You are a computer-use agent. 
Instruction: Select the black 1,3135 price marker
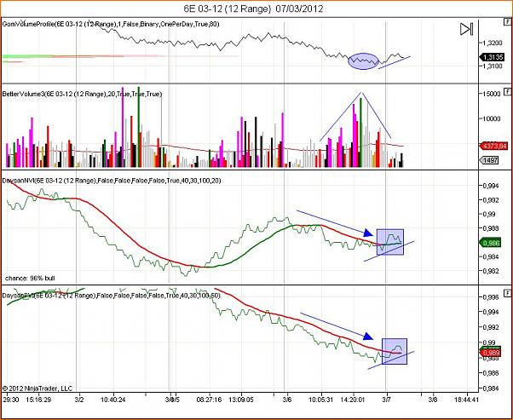tap(493, 57)
